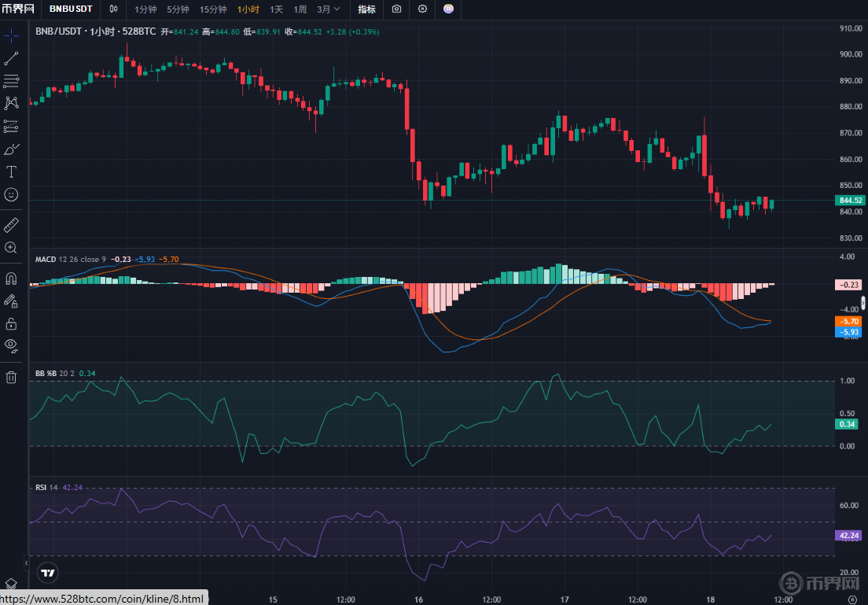Switch to the 15分钟 timeframe

[x=213, y=9]
